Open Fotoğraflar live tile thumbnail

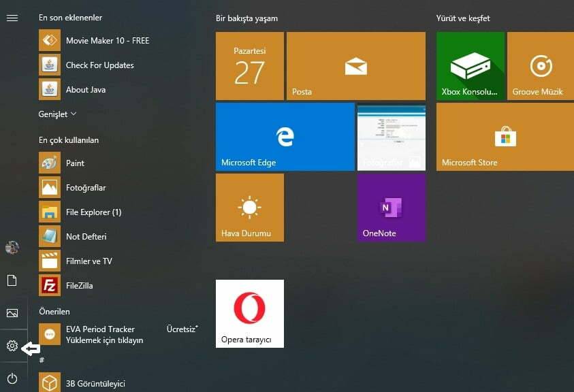point(392,137)
